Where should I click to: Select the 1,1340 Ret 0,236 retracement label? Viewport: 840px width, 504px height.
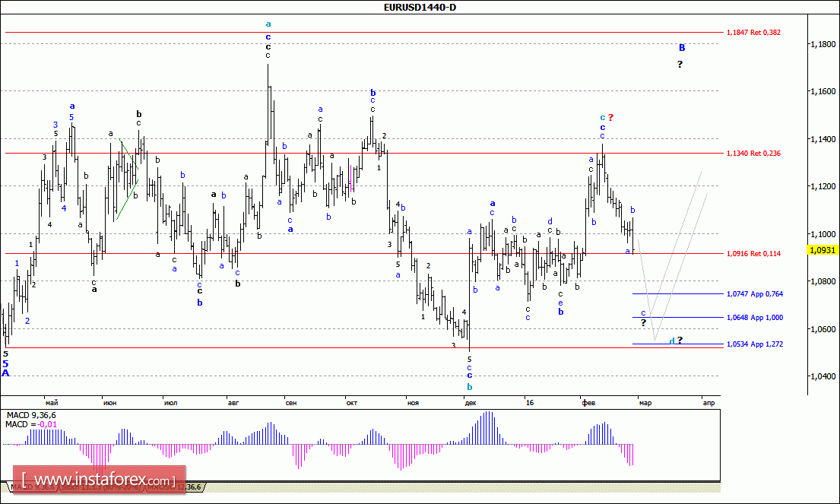point(753,153)
